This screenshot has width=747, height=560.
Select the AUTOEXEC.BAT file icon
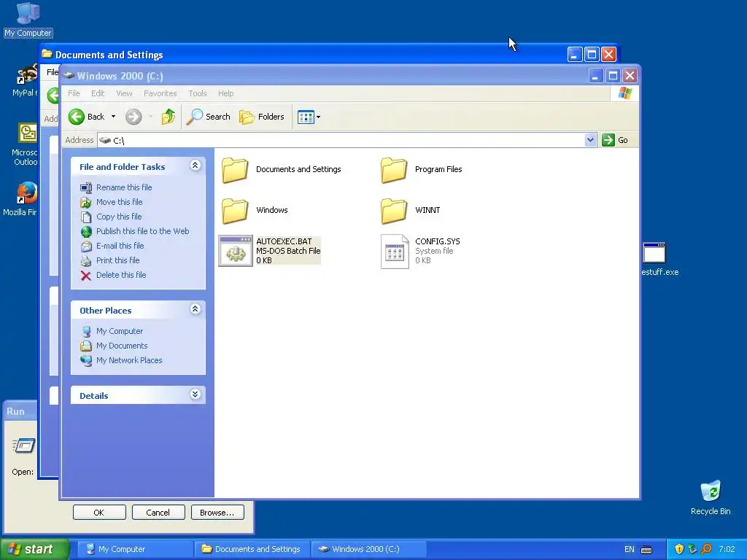(236, 251)
